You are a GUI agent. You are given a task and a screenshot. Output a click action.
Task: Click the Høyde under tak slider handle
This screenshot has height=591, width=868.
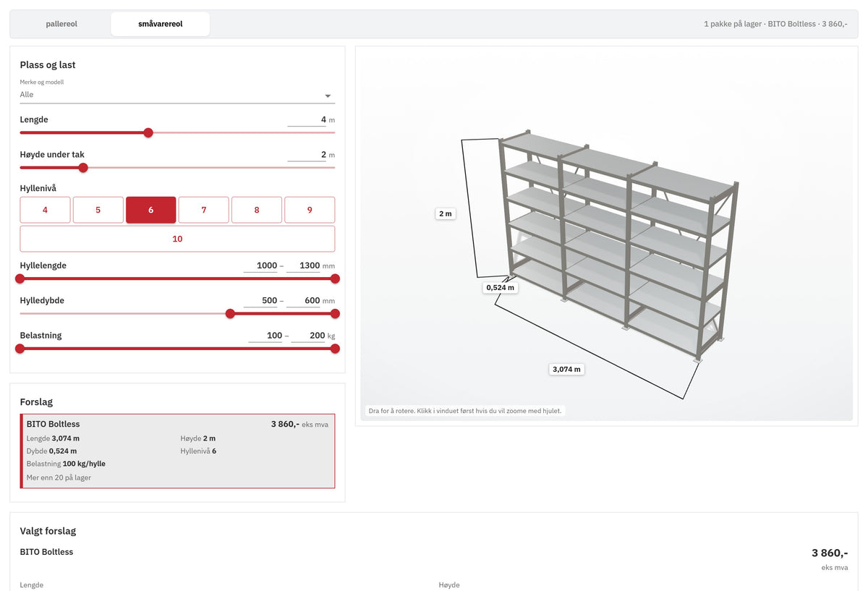pyautogui.click(x=83, y=167)
